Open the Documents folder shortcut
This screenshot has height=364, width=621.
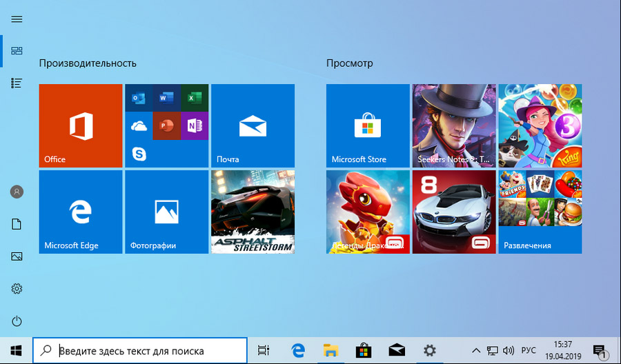[x=17, y=224]
